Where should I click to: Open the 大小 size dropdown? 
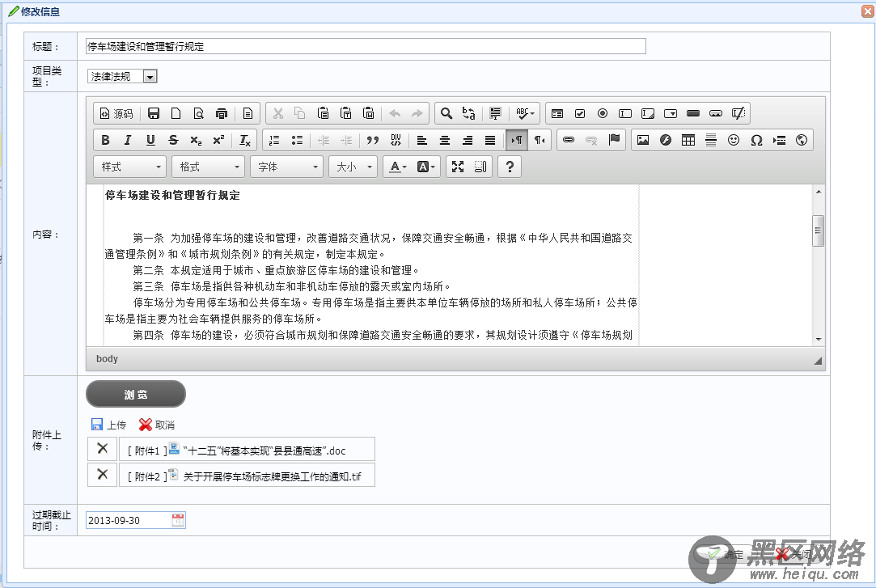tap(353, 167)
